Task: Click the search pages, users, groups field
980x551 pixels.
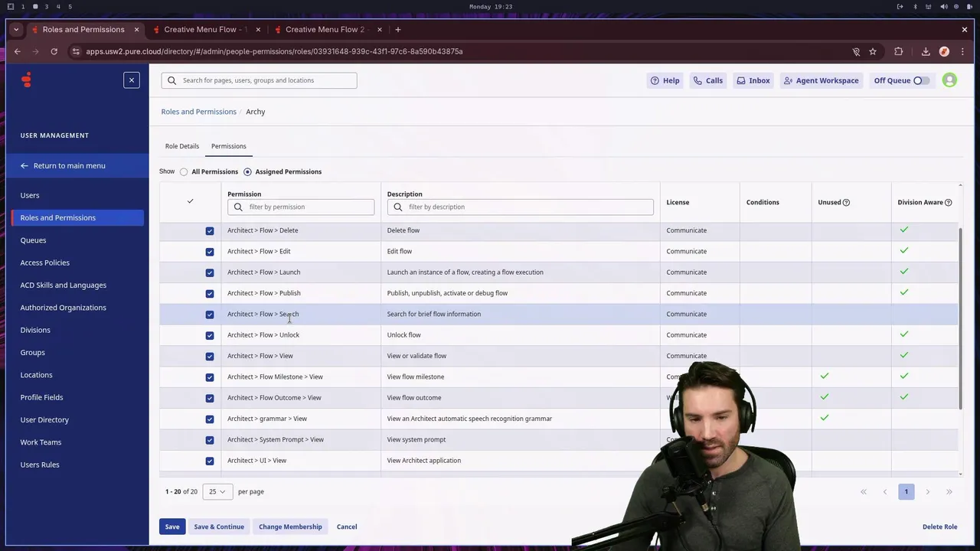Action: [x=259, y=80]
